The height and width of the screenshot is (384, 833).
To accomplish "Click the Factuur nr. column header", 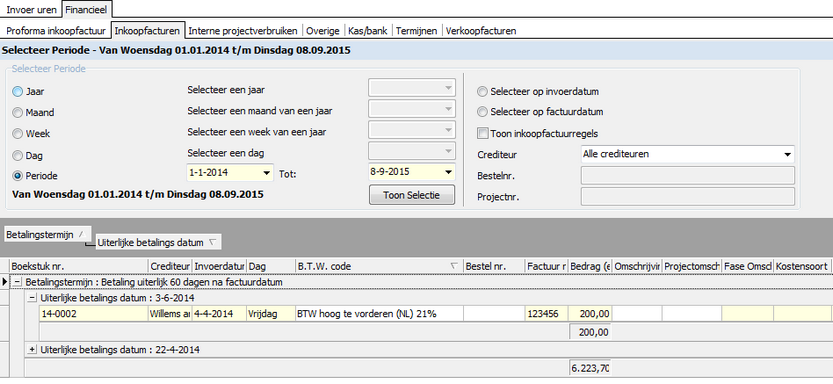I will (x=547, y=267).
